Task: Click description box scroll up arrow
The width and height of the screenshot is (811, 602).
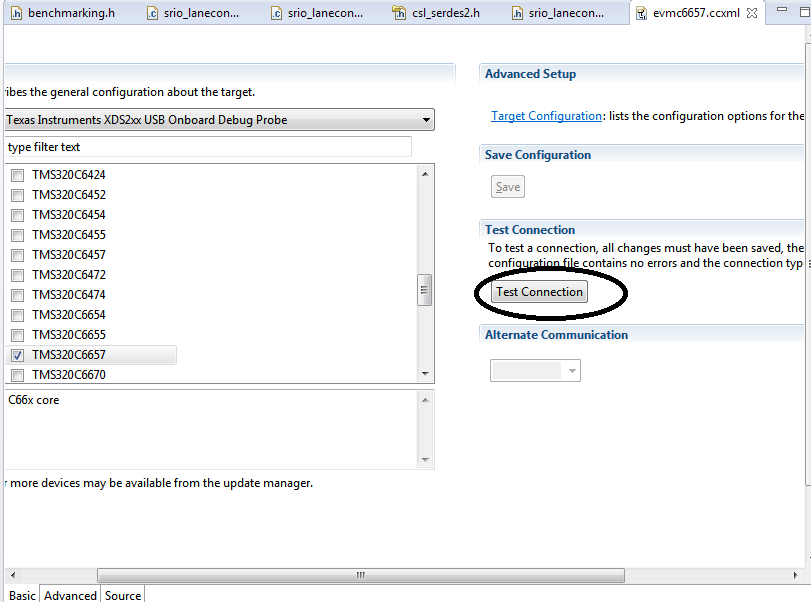Action: point(425,400)
